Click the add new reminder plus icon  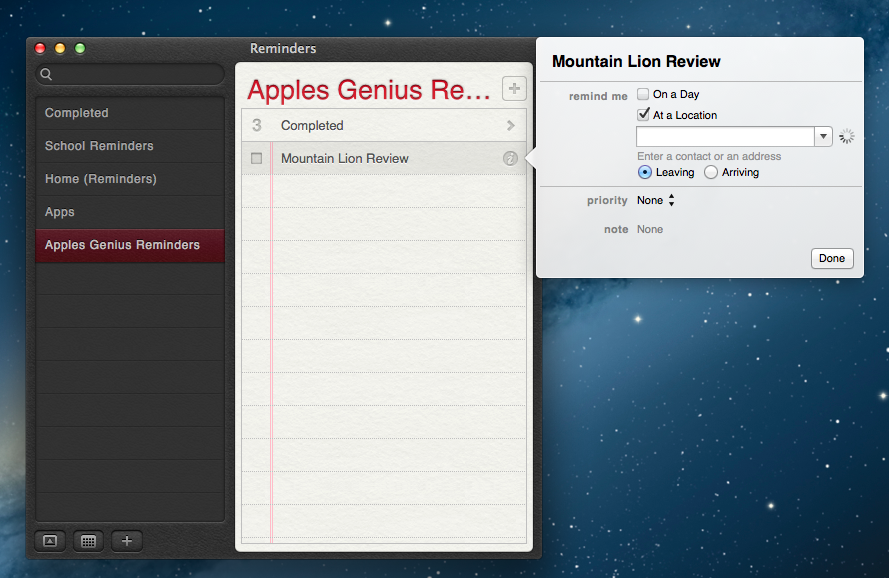pos(513,89)
